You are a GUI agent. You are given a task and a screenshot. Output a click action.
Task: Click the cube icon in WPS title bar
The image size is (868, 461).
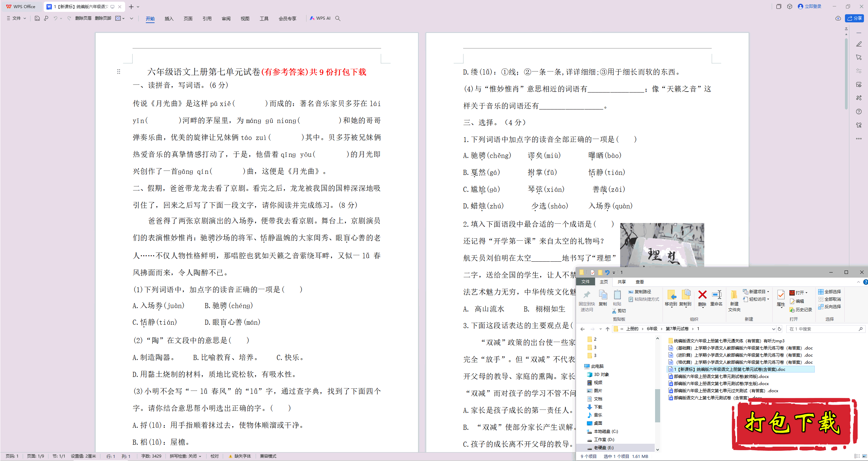coord(790,6)
